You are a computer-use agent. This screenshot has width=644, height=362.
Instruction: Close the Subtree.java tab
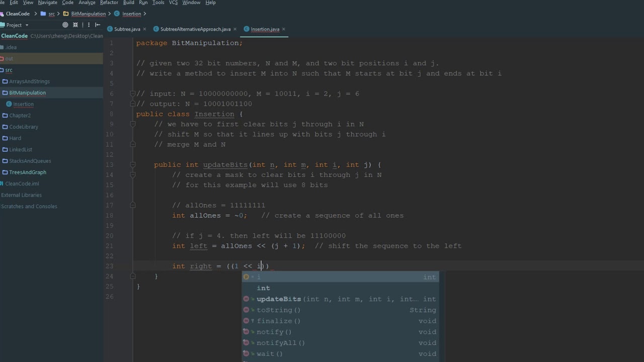145,29
